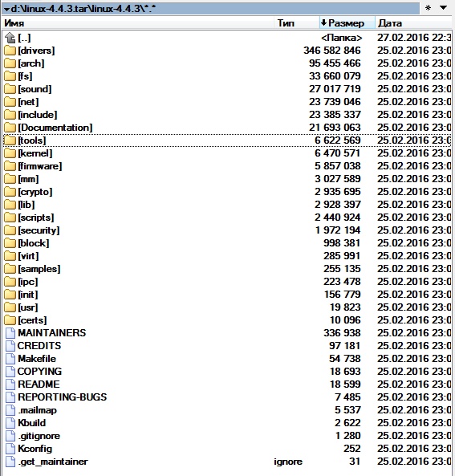The width and height of the screenshot is (455, 476).
Task: Click the block folder icon
Action: (10, 243)
